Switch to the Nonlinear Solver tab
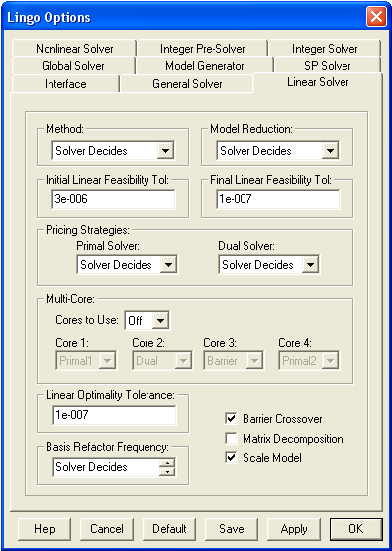The height and width of the screenshot is (551, 392). [x=74, y=49]
